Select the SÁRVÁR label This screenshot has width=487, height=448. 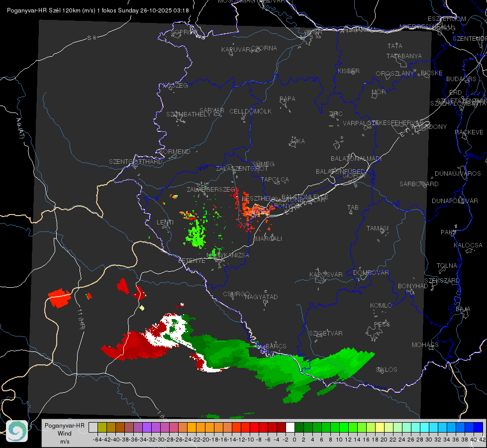coord(212,110)
